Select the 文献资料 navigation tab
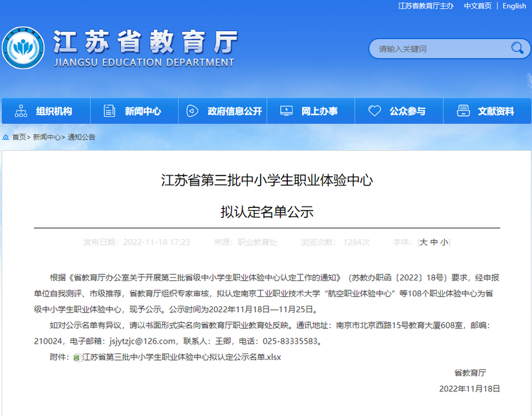This screenshot has height=416, width=532. [491, 111]
